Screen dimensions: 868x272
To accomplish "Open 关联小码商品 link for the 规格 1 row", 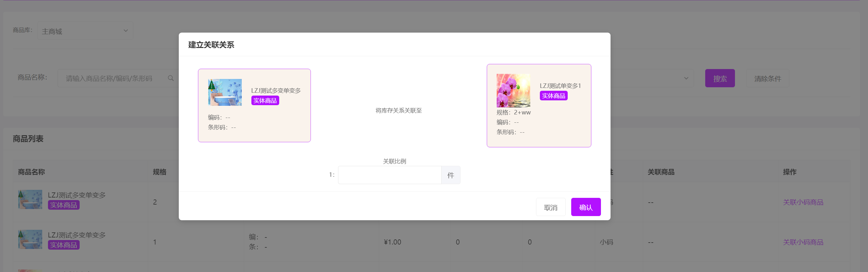I will 803,242.
